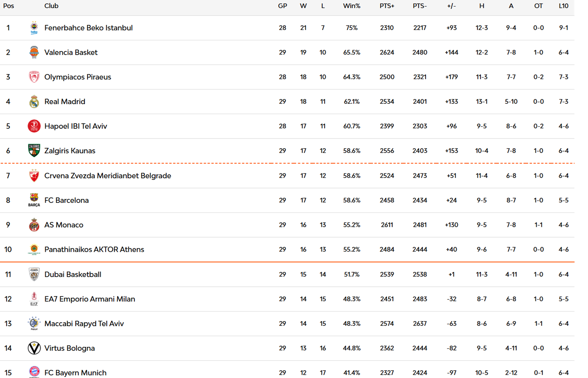
Task: Sort by the +/- column header
Action: pyautogui.click(x=451, y=6)
